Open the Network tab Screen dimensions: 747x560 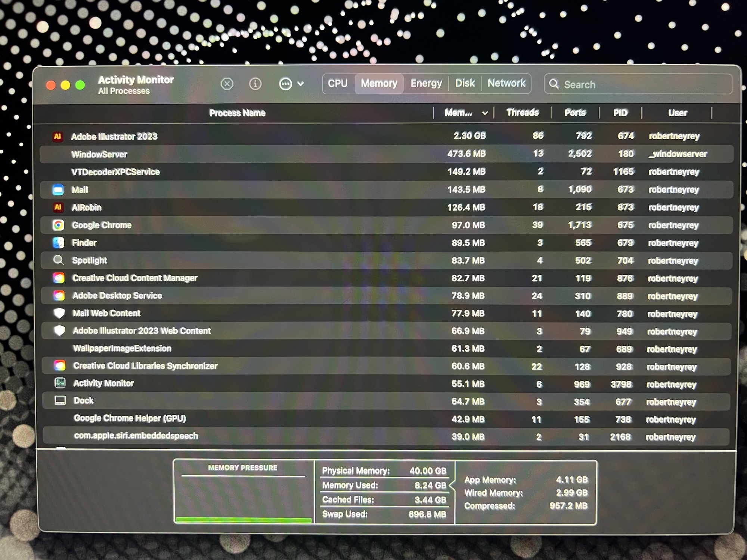[x=506, y=83]
